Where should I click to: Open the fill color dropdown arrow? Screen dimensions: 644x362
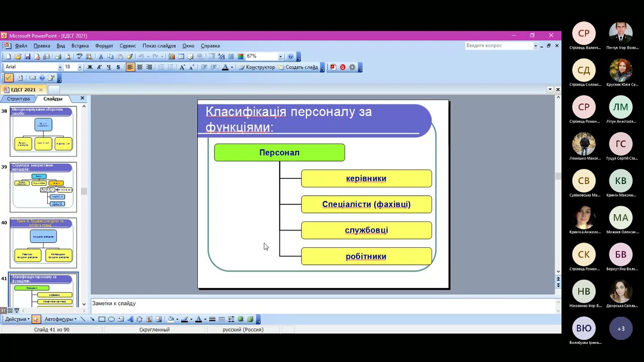177,319
